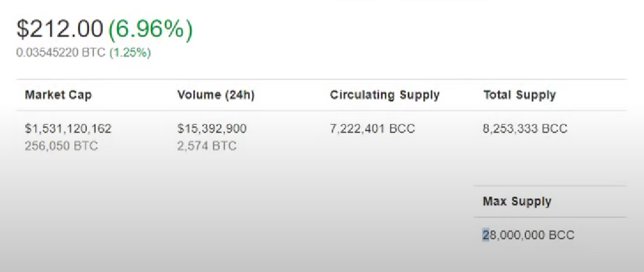Click the Max Supply header
The height and width of the screenshot is (272, 644).
[517, 201]
